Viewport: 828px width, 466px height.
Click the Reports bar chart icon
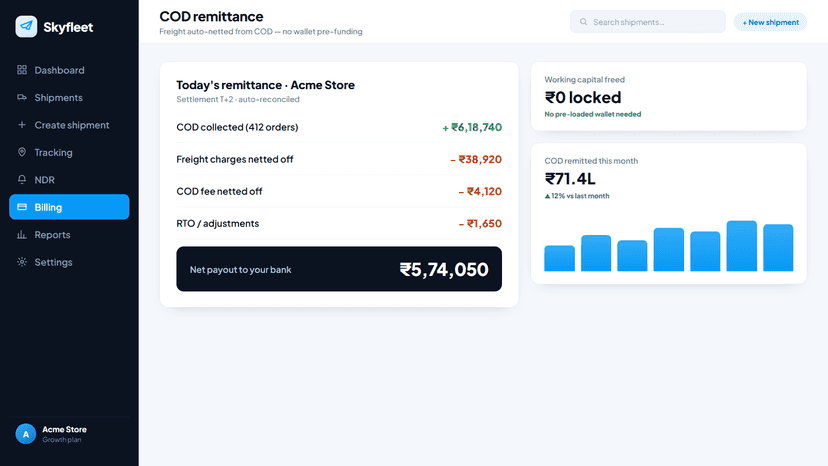click(22, 235)
